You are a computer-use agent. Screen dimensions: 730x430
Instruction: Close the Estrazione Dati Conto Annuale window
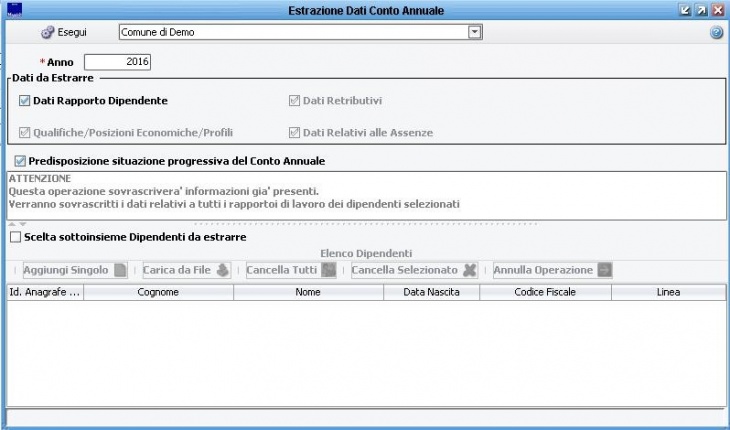[x=718, y=10]
